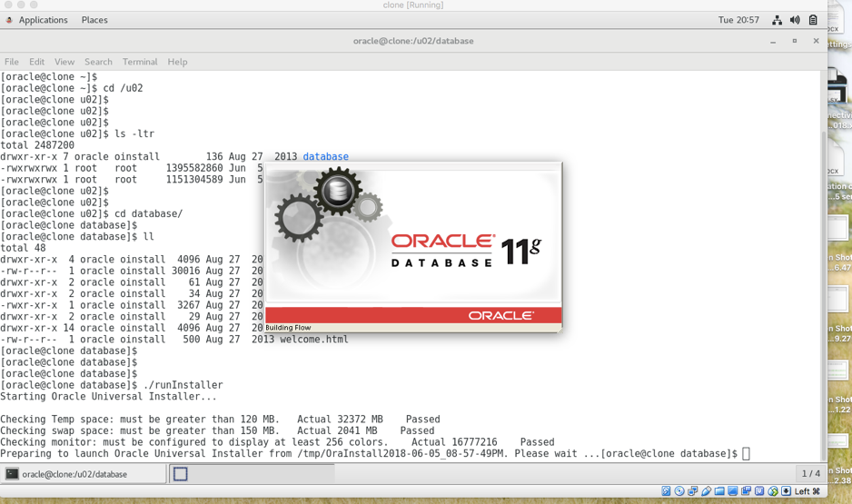This screenshot has width=852, height=504.
Task: Click the VirtualBox screen recording icon
Action: (x=746, y=491)
